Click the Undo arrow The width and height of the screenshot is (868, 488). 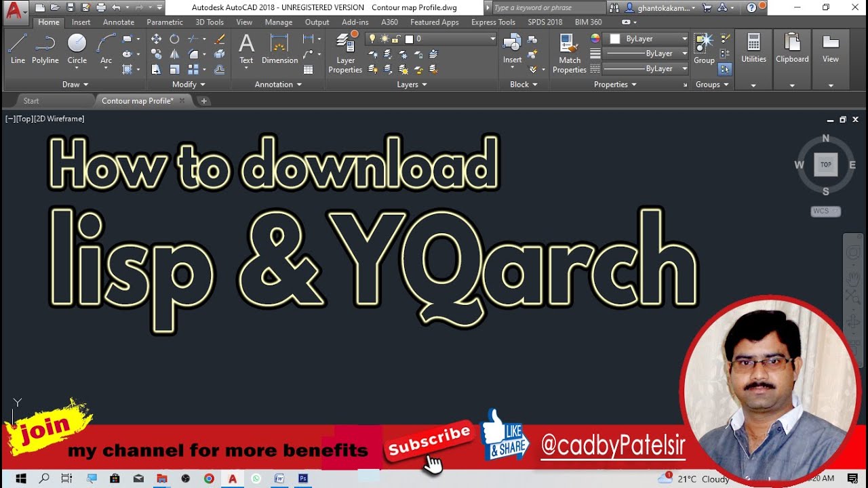tap(115, 7)
